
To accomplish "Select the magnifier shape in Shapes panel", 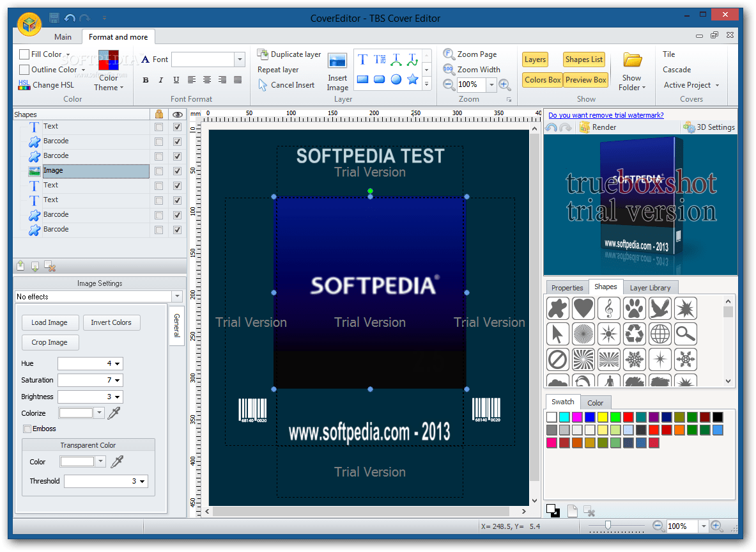I will [685, 334].
